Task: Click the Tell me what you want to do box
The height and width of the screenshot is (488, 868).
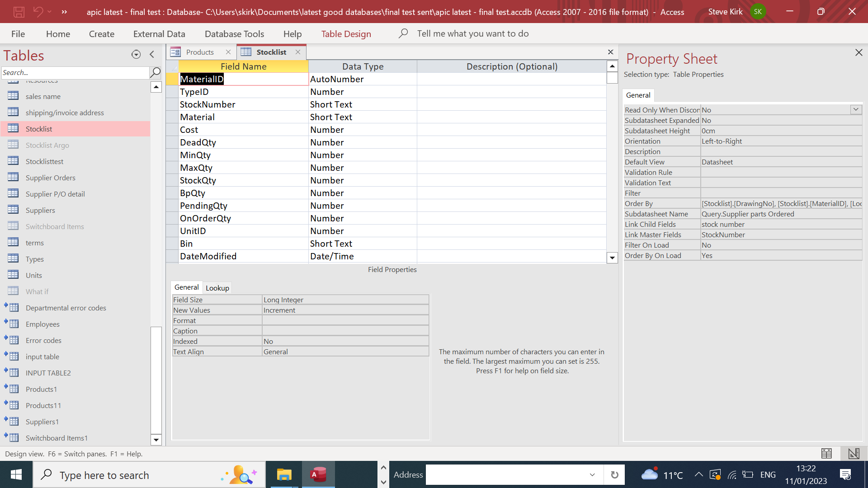Action: pyautogui.click(x=472, y=34)
